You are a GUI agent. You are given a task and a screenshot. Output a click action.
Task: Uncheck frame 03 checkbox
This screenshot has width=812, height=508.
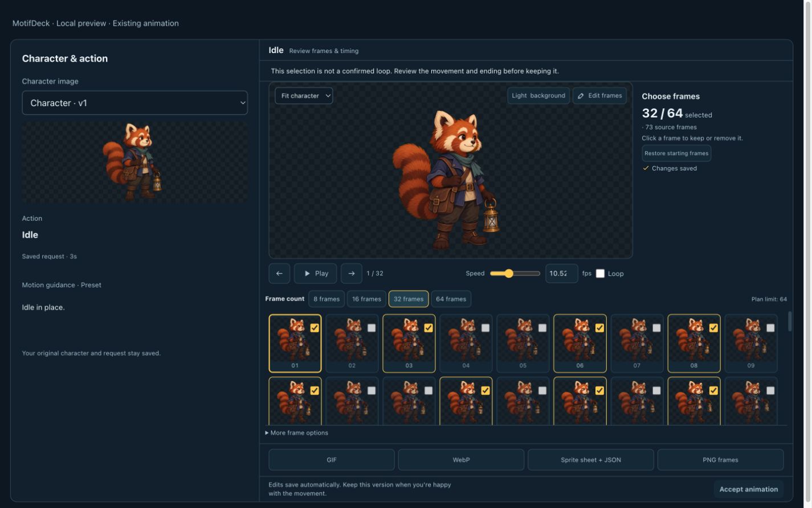(x=429, y=328)
